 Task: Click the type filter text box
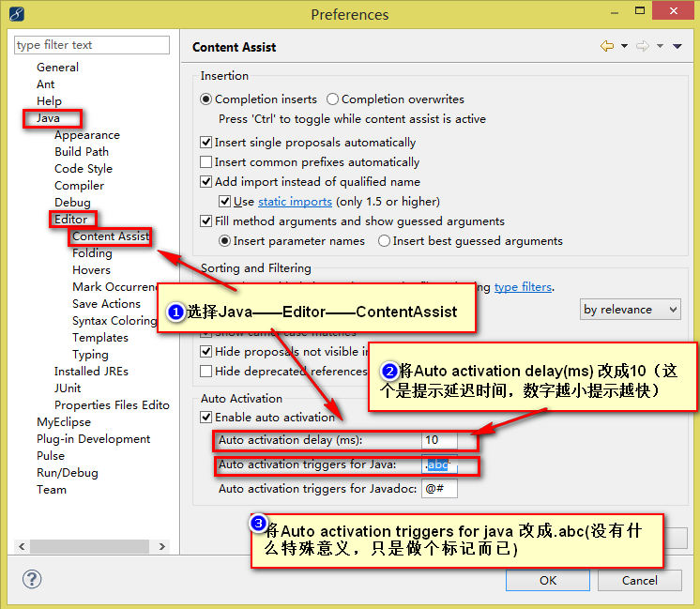pyautogui.click(x=92, y=45)
